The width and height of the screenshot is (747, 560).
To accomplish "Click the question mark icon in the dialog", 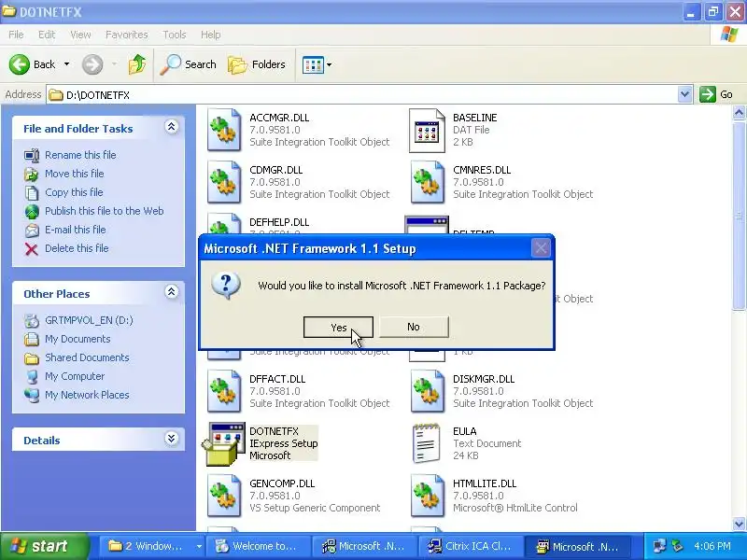I will (x=226, y=286).
